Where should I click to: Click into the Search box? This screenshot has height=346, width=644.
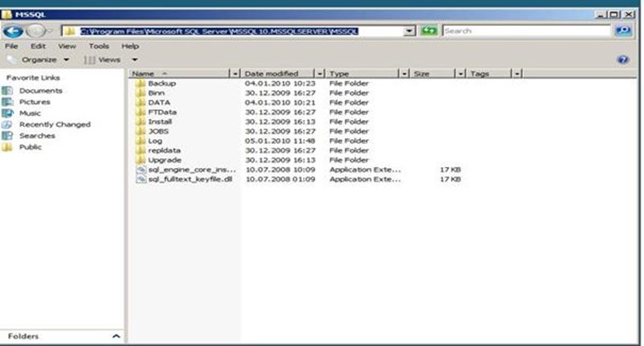click(526, 31)
